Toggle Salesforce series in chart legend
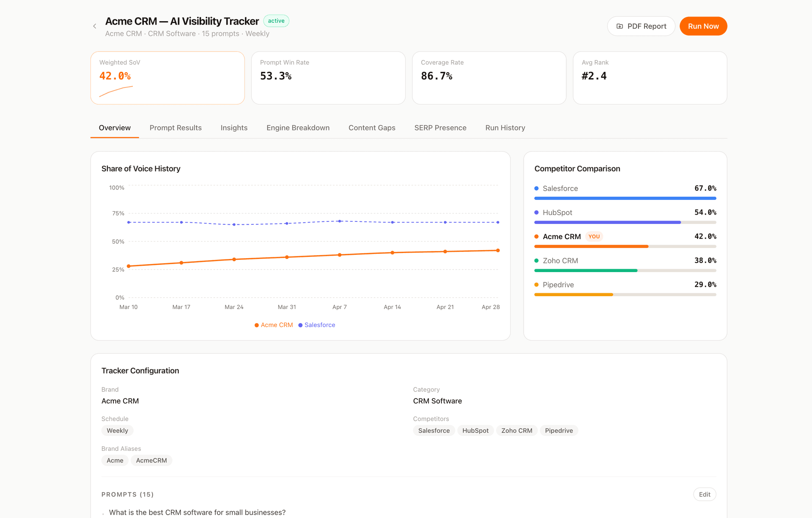 click(x=317, y=325)
